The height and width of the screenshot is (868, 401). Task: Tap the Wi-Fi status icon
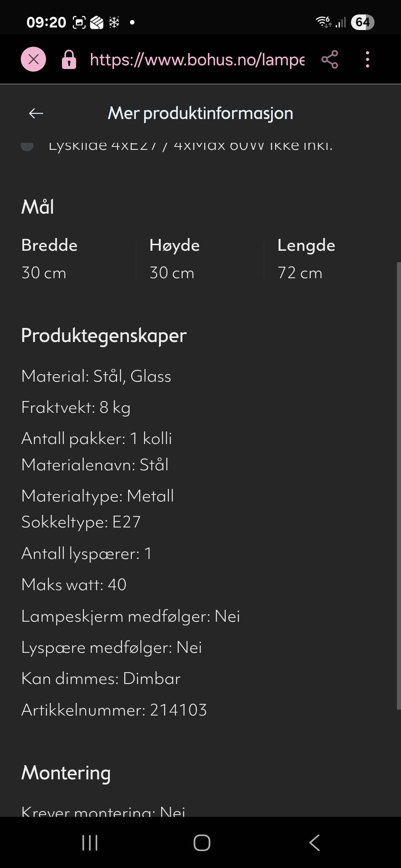(x=323, y=22)
